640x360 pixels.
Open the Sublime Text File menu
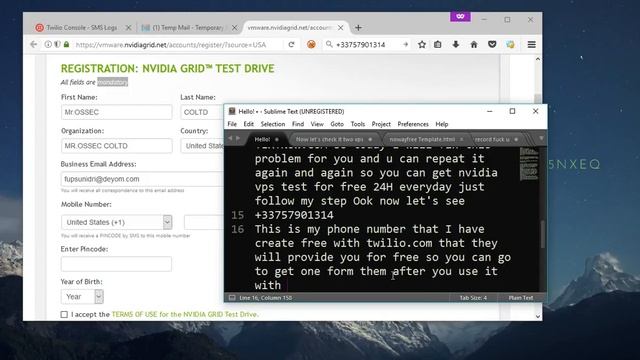coord(232,124)
